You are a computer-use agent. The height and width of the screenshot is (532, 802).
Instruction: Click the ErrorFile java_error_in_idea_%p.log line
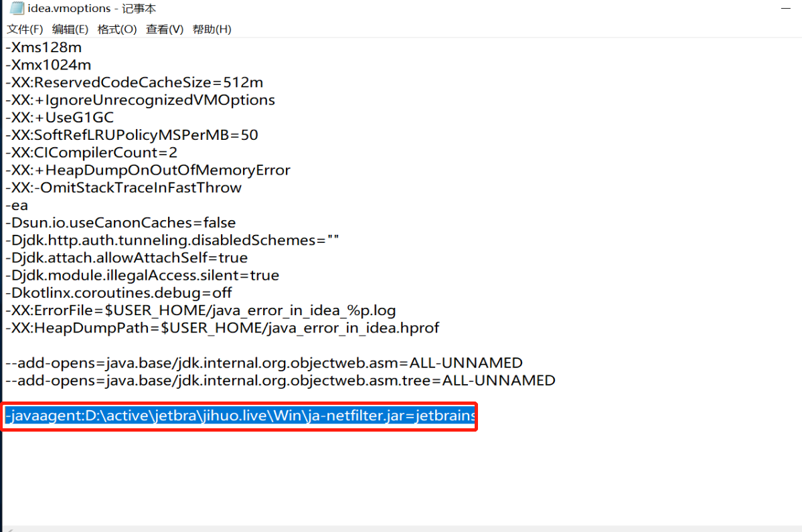200,311
